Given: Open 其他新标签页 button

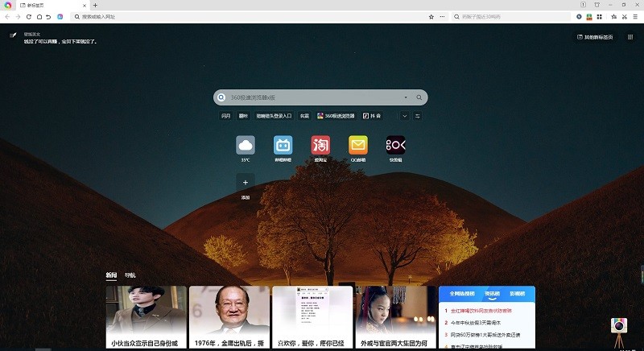Looking at the screenshot, I should pos(595,37).
